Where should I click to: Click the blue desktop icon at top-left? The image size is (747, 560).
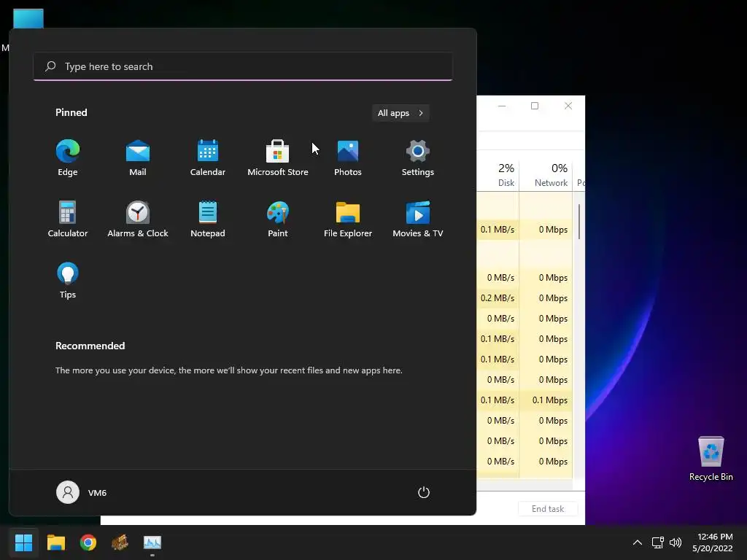[28, 19]
